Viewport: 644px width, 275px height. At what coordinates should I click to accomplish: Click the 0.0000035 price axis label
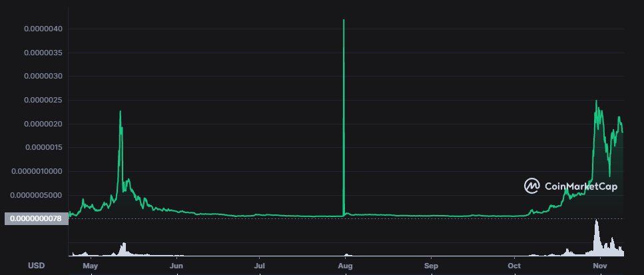click(x=43, y=53)
